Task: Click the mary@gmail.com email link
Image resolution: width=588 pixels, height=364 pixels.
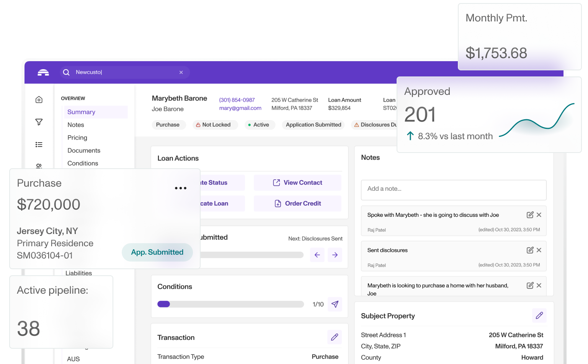Action: click(x=240, y=108)
